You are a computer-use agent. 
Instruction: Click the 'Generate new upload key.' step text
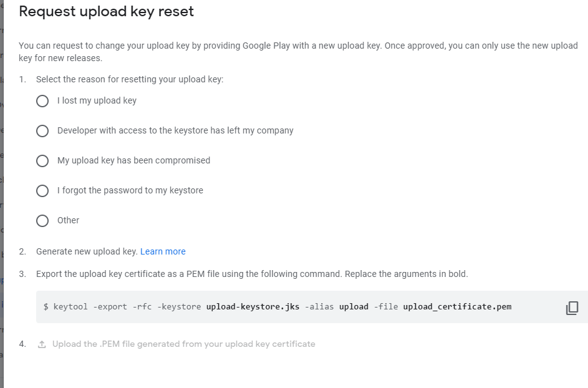click(x=87, y=251)
